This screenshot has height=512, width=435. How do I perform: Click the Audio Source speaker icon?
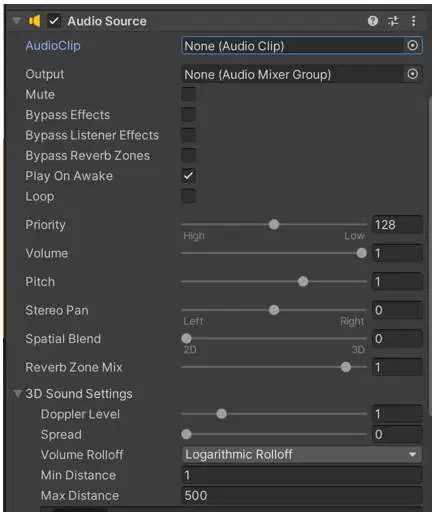(34, 21)
